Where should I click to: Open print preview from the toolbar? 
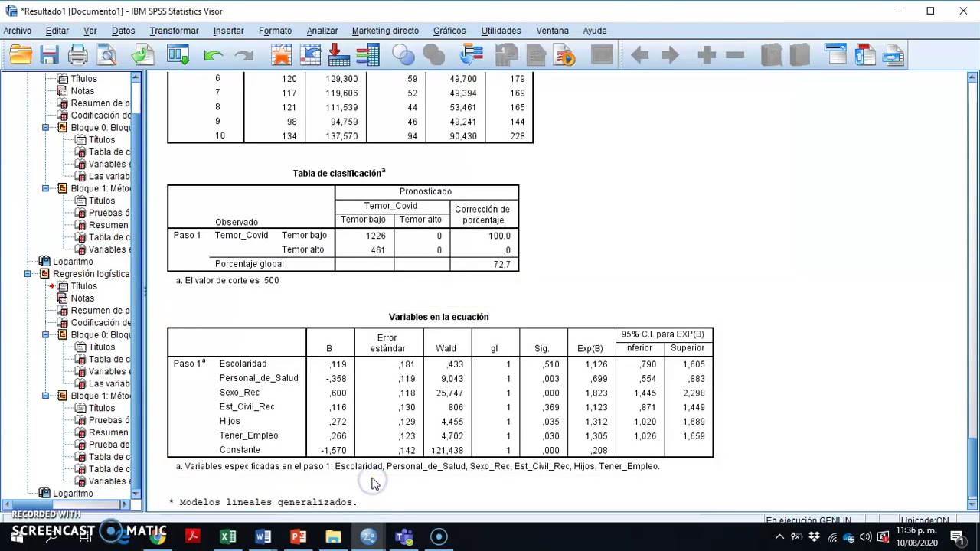coord(106,54)
